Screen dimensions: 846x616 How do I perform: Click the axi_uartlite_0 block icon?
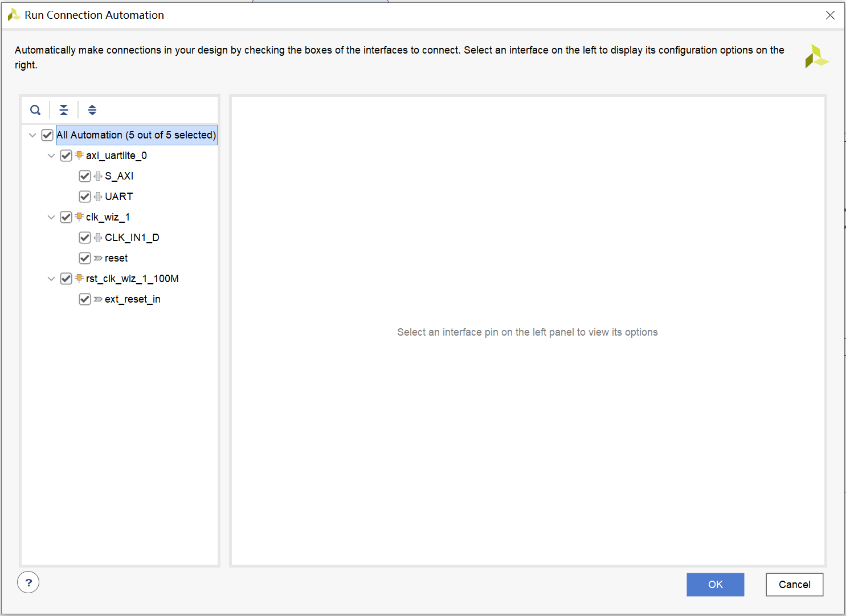(x=79, y=155)
